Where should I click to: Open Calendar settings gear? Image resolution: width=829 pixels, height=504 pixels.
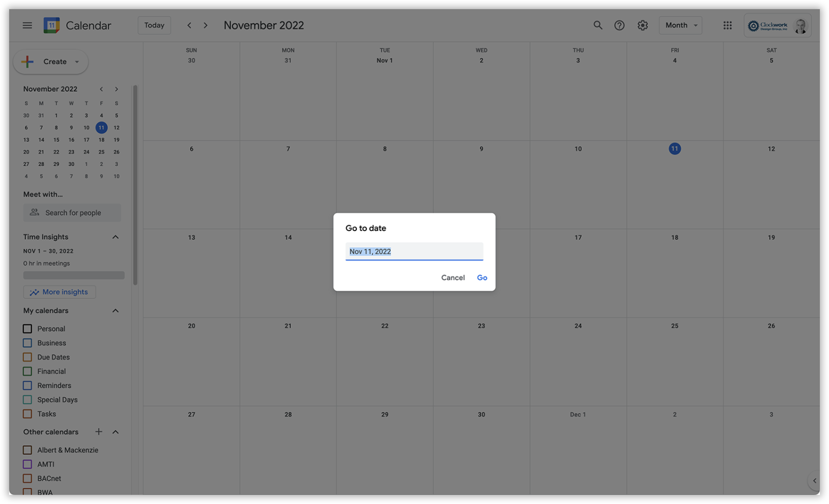point(643,25)
